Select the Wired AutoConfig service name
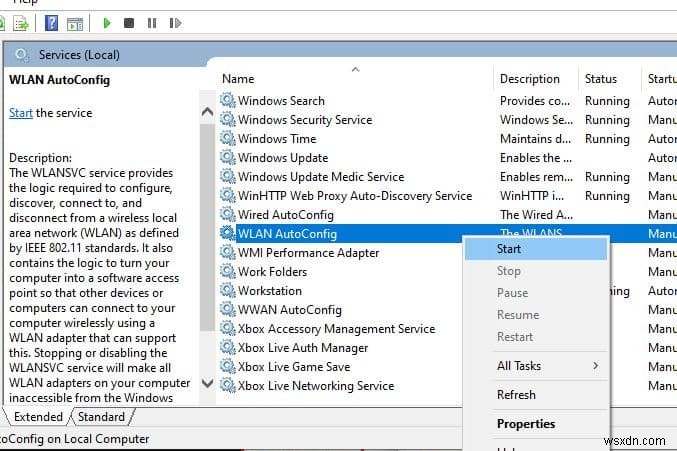 (x=286, y=214)
